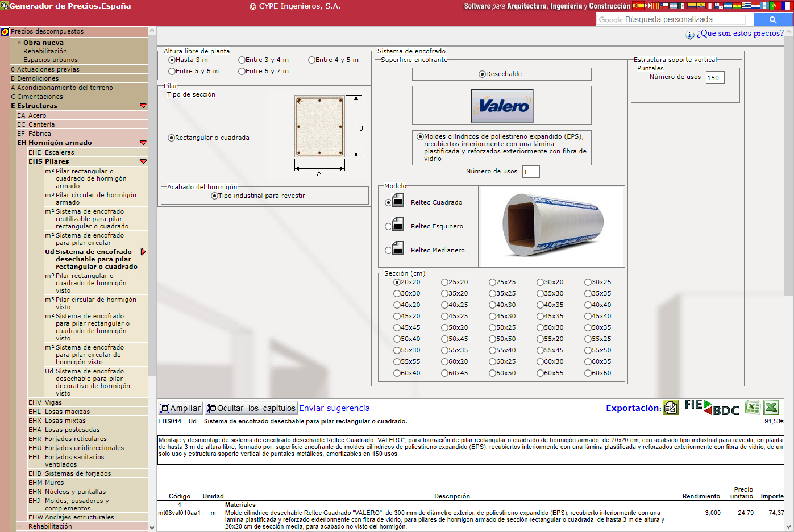794x532 pixels.
Task: Open the Valero manufacturer logo
Action: tap(502, 106)
